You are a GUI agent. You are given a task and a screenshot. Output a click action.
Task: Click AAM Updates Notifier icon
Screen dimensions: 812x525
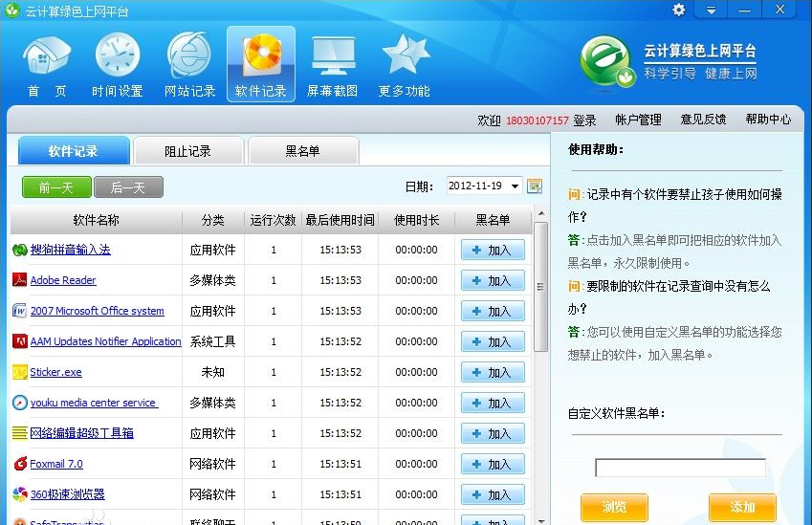(20, 341)
